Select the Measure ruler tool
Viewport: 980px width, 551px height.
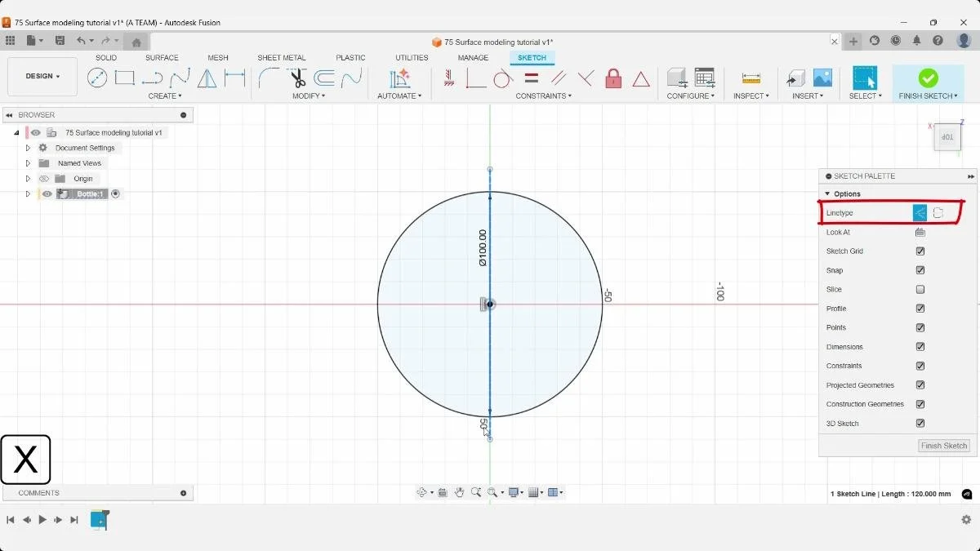(751, 78)
